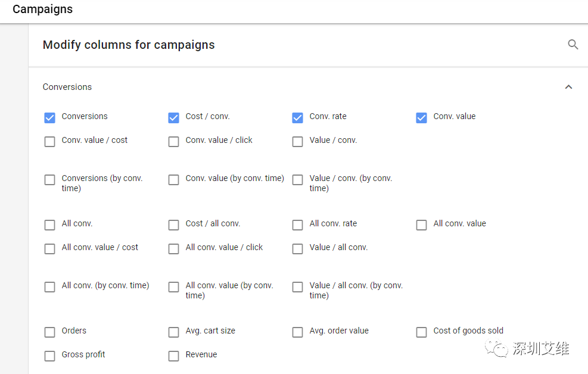The height and width of the screenshot is (374, 588).
Task: Uncheck the Cost / conv. checkbox
Action: coord(173,117)
